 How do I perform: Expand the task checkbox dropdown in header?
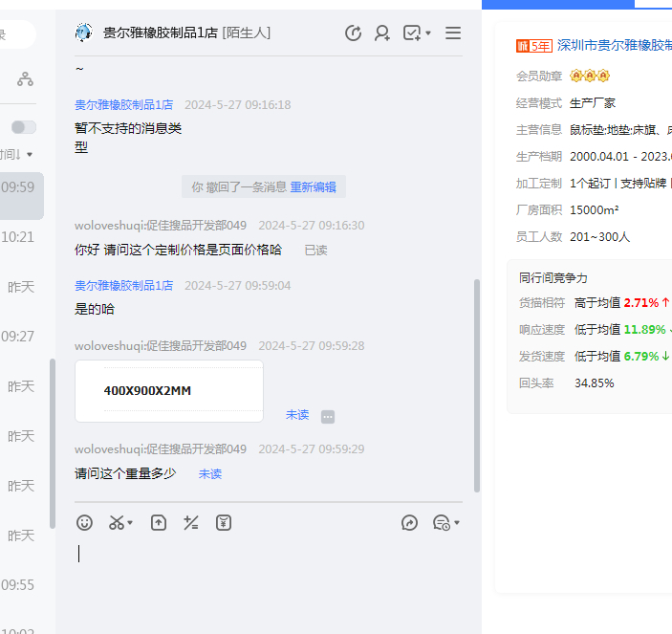click(427, 33)
